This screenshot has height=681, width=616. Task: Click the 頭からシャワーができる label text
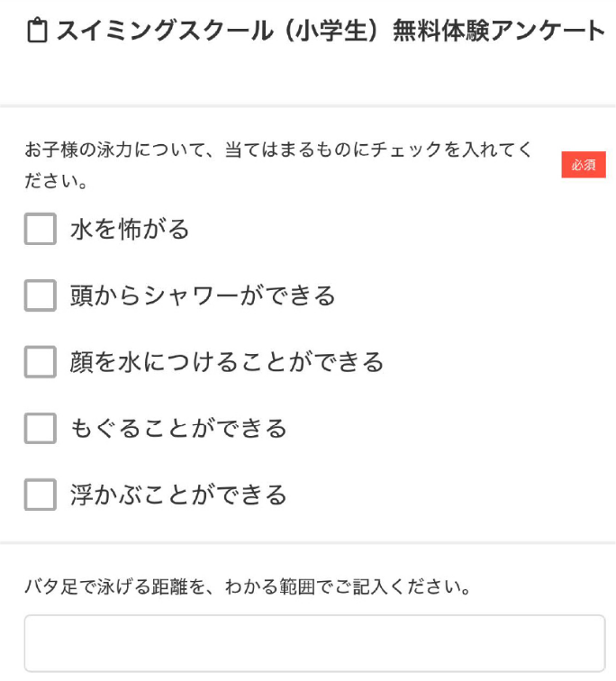203,295
